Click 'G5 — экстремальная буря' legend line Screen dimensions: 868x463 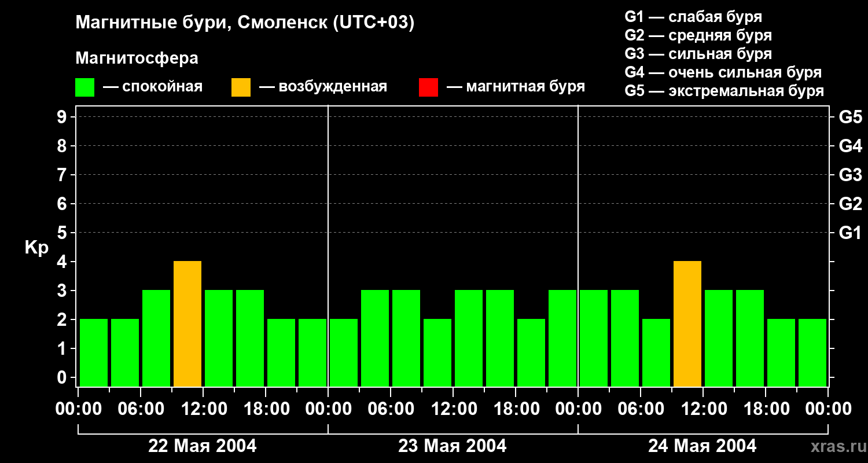(x=724, y=91)
